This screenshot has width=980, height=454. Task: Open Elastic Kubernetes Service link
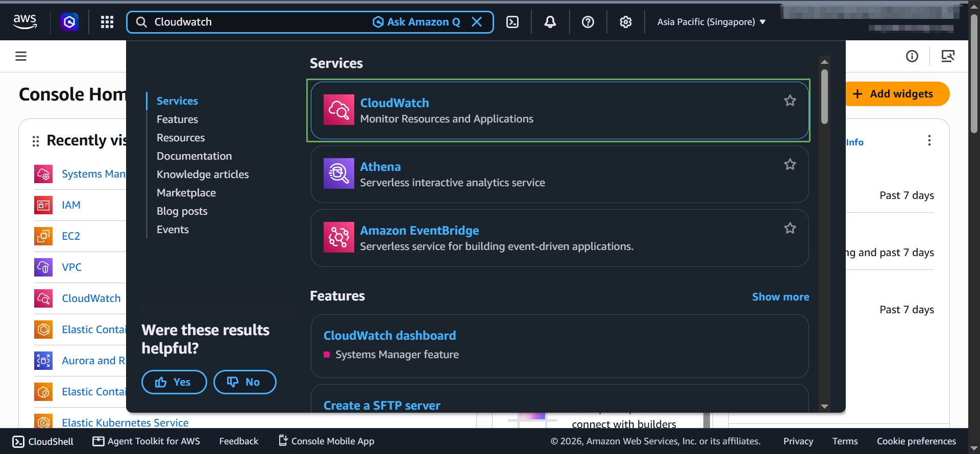[x=125, y=423]
